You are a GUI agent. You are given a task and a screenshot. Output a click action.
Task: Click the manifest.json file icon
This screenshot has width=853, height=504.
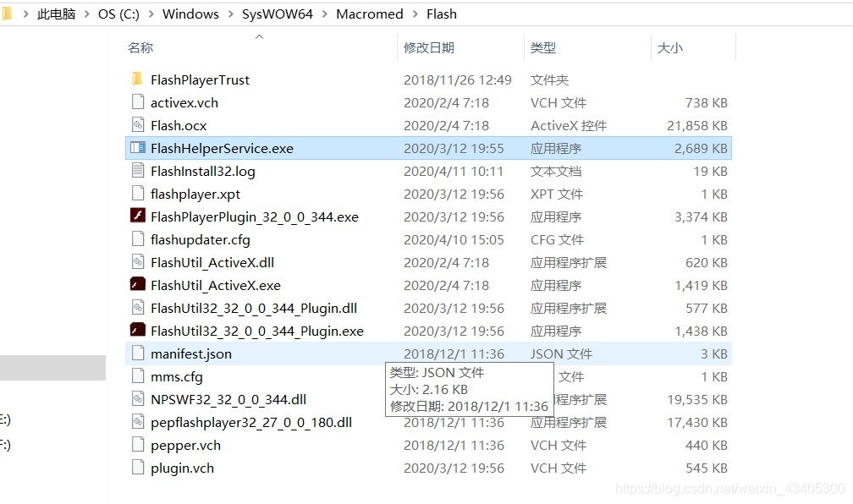[x=138, y=353]
